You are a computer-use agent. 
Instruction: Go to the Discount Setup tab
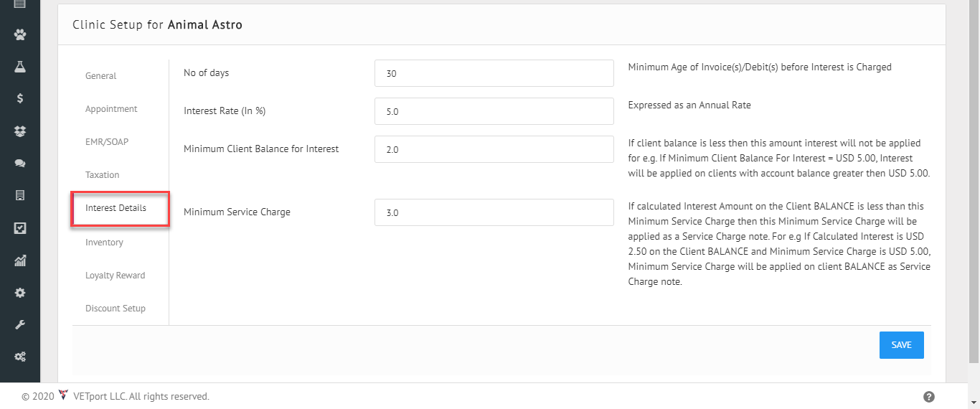tap(115, 309)
